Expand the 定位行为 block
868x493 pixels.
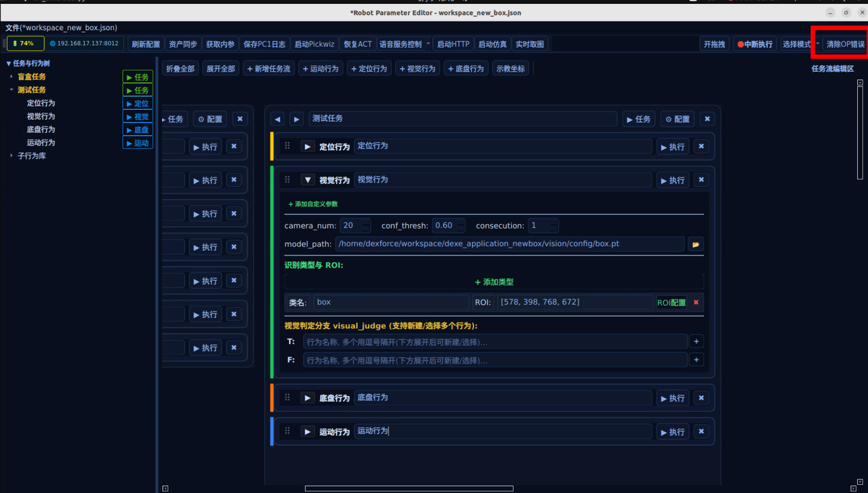[308, 146]
